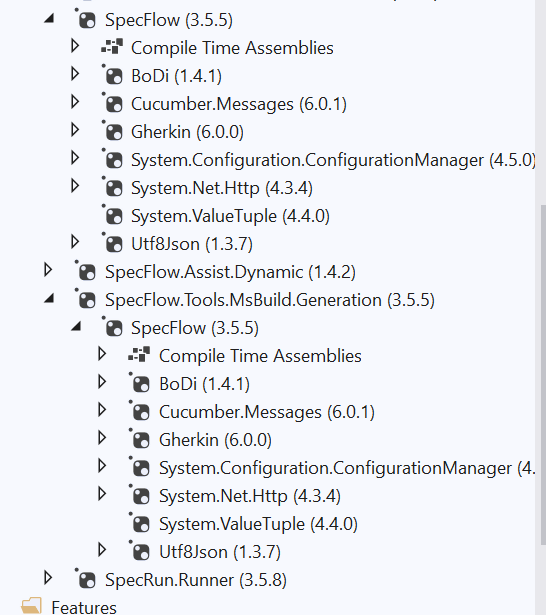The width and height of the screenshot is (546, 615).
Task: Select first 'Utf8Json (1.3.7)' label
Action: click(x=192, y=244)
